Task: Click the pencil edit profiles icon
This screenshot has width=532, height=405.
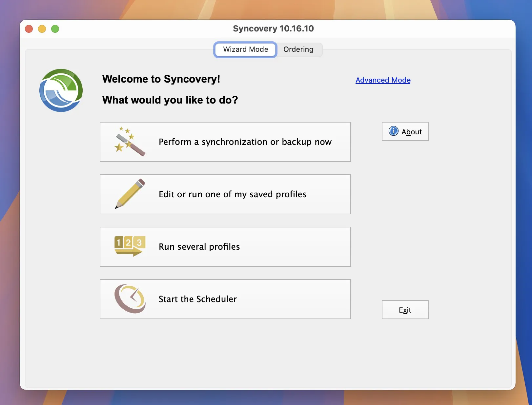Action: click(x=130, y=194)
